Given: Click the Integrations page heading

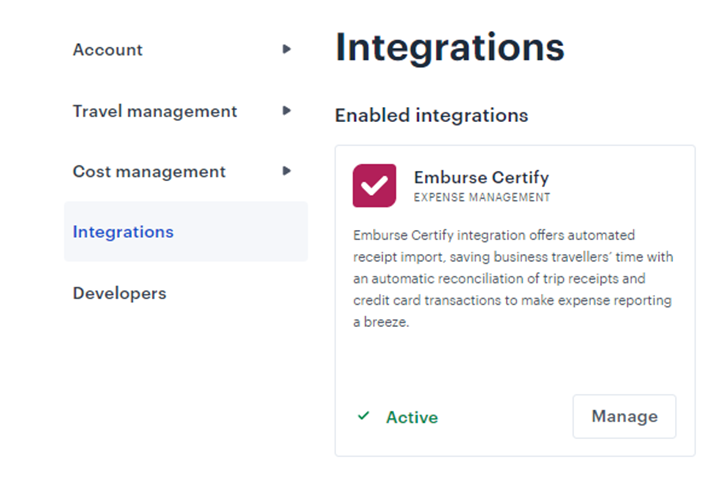Looking at the screenshot, I should point(449,47).
